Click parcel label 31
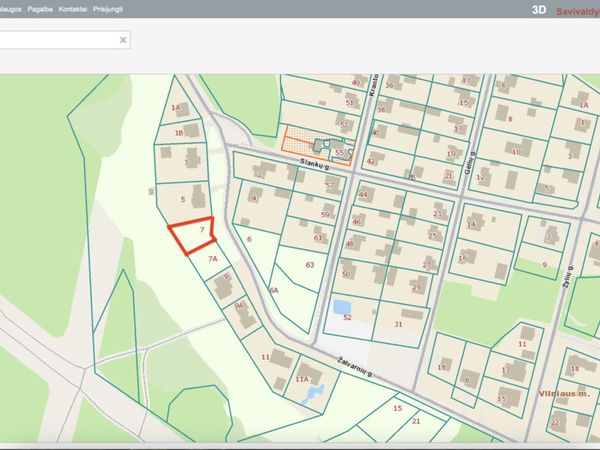Viewport: 600px width, 450px height. [x=398, y=324]
